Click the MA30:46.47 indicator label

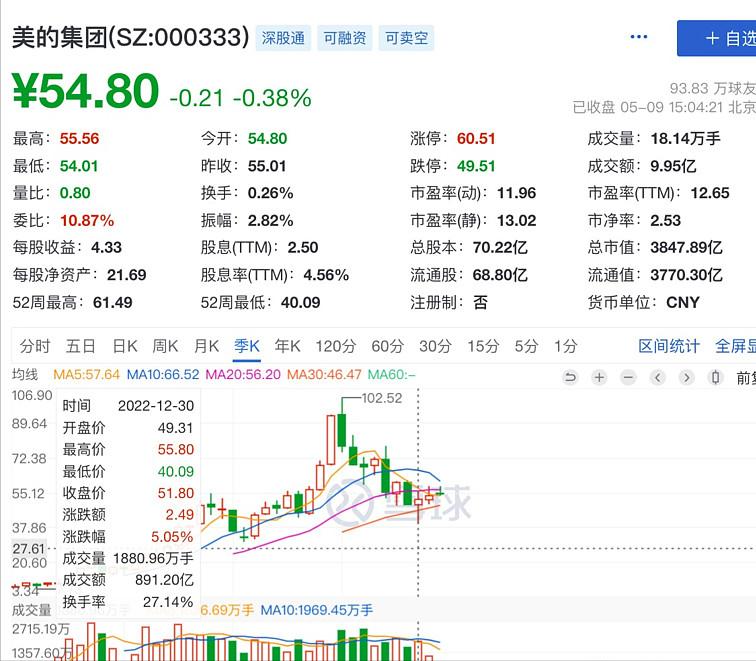[324, 375]
